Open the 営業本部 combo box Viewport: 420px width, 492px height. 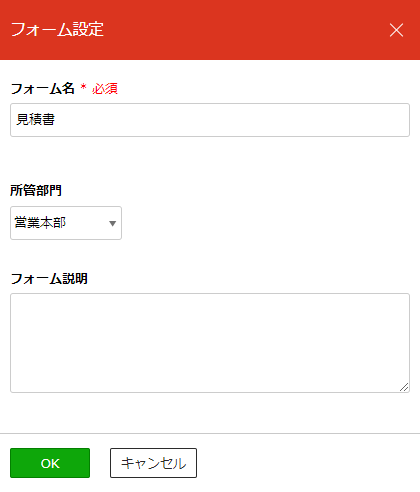(x=66, y=223)
